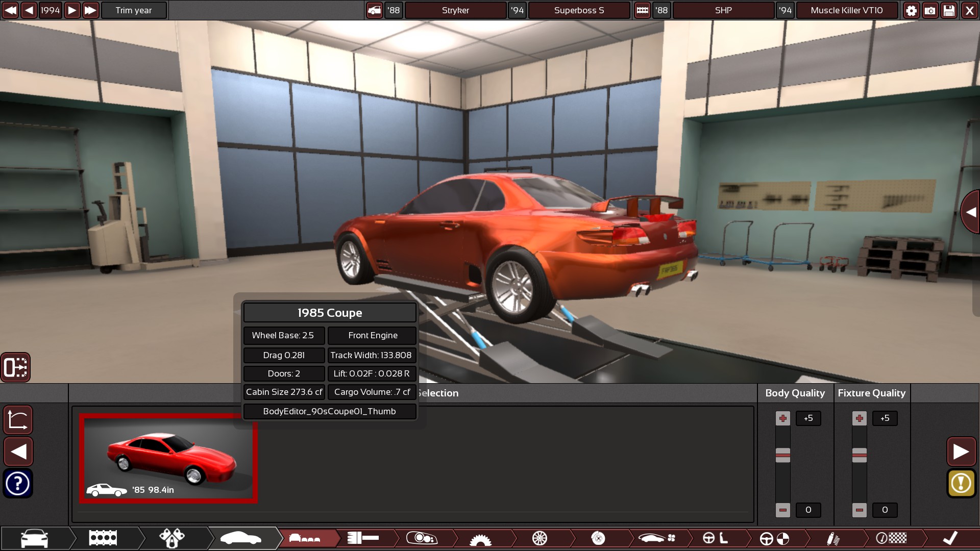Click the save floppy disk icon
Image resolution: width=980 pixels, height=551 pixels.
tap(949, 10)
